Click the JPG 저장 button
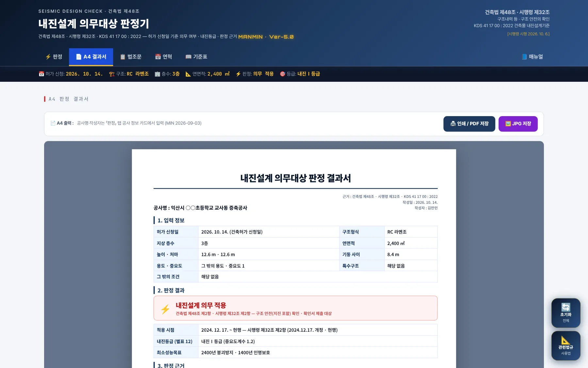The height and width of the screenshot is (368, 588). [x=518, y=124]
